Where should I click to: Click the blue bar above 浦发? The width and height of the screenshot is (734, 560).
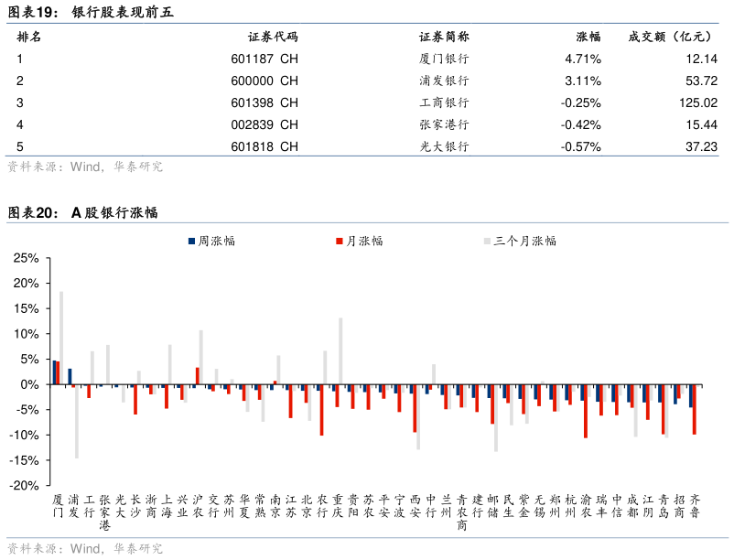click(x=70, y=376)
